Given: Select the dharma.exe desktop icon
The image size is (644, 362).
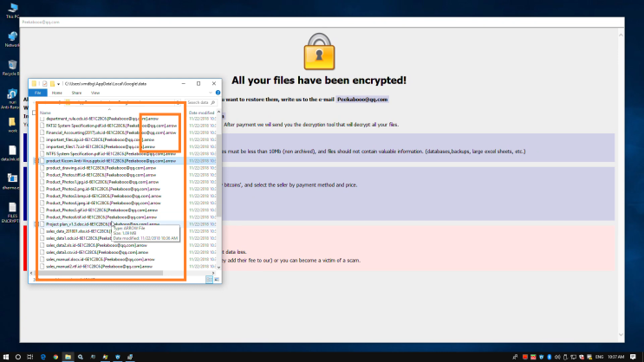Looking at the screenshot, I should [x=11, y=181].
